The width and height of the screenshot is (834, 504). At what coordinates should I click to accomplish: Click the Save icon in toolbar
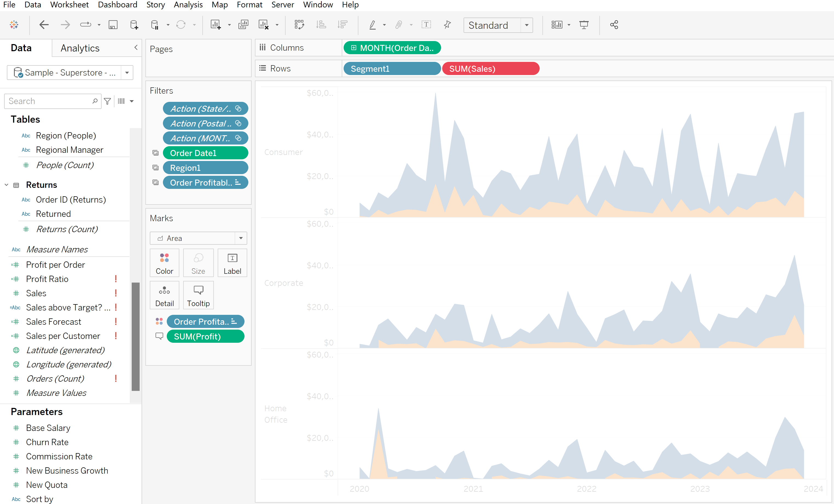[x=113, y=25]
